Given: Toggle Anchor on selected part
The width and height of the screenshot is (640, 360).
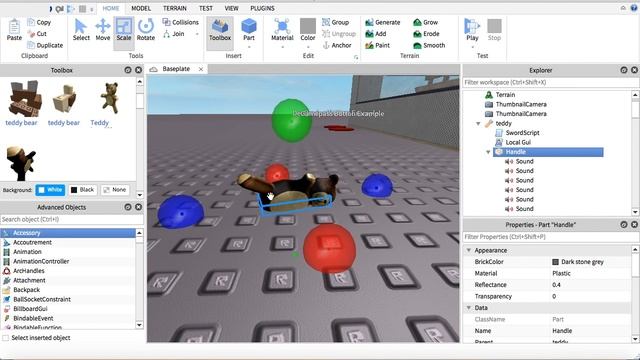Looking at the screenshot, I should (337, 45).
